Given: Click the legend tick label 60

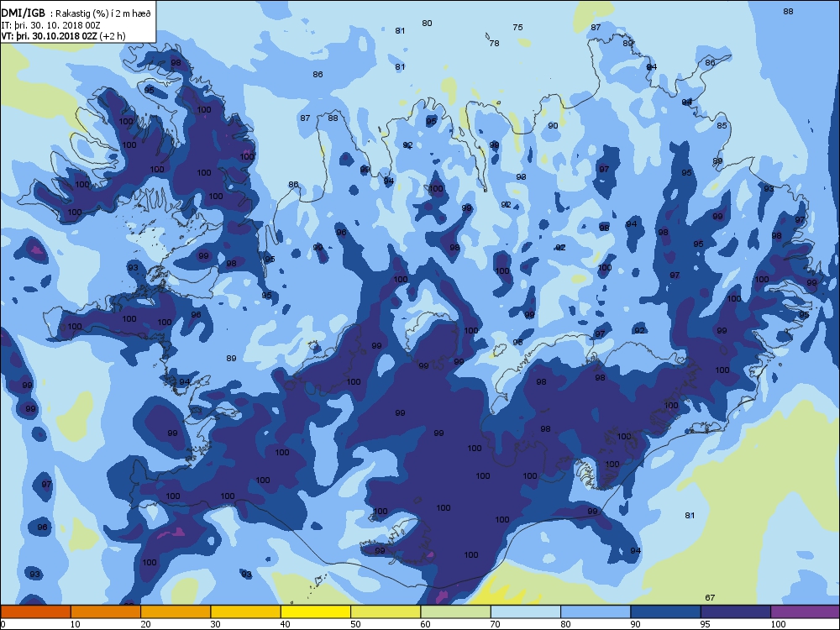Looking at the screenshot, I should [425, 624].
